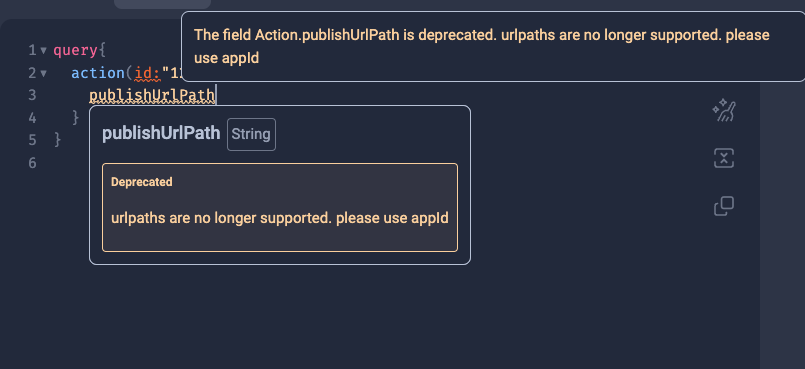Click the deprecation reason text in popup
Image resolution: width=805 pixels, height=369 pixels.
tap(280, 218)
